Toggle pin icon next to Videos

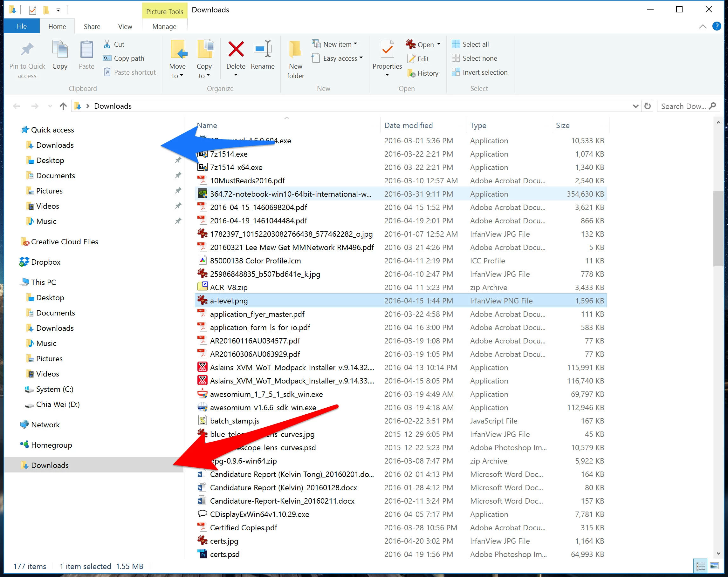[178, 206]
